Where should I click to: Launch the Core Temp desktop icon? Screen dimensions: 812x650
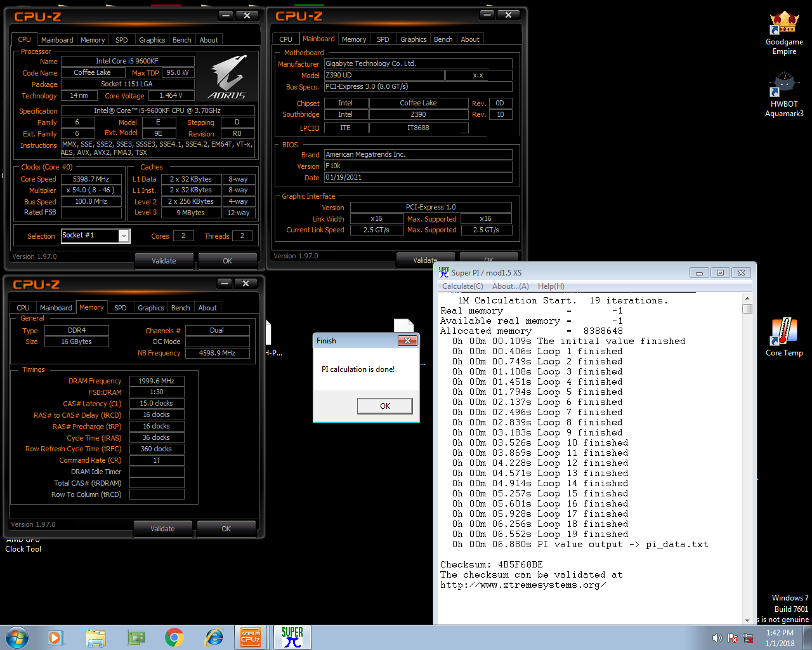click(784, 336)
